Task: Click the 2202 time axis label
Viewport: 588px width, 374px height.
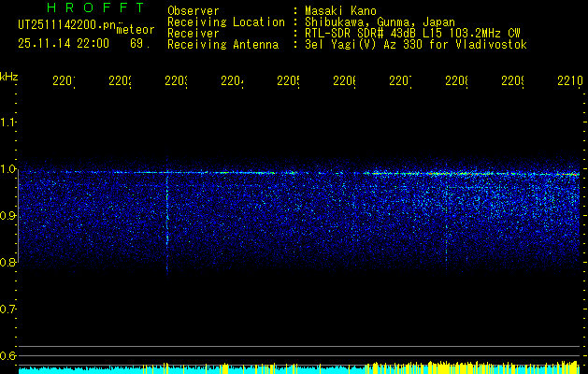Action: [120, 81]
